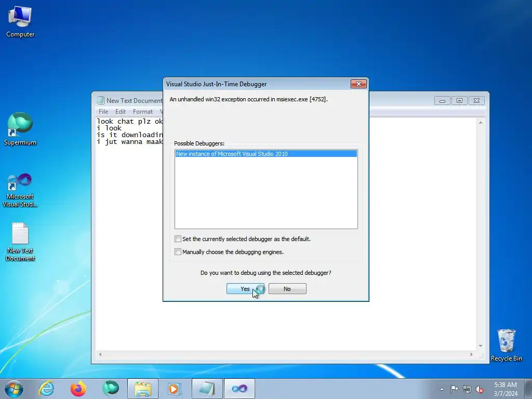Click Notepad vertical scrollbar up arrow

pos(481,123)
